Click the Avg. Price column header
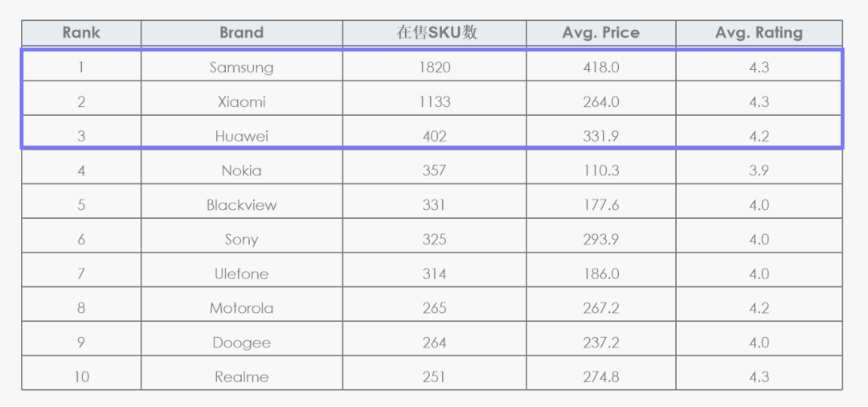The height and width of the screenshot is (407, 868). click(x=601, y=33)
